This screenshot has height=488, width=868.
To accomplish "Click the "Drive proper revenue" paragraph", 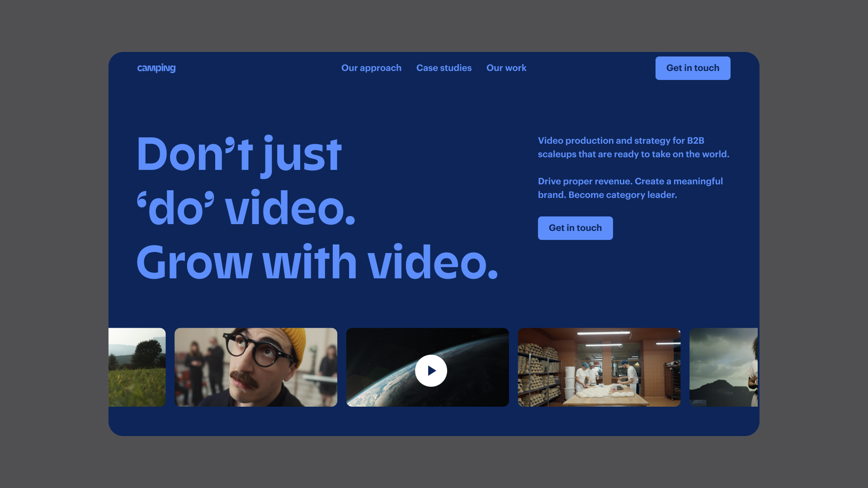I will coord(630,188).
